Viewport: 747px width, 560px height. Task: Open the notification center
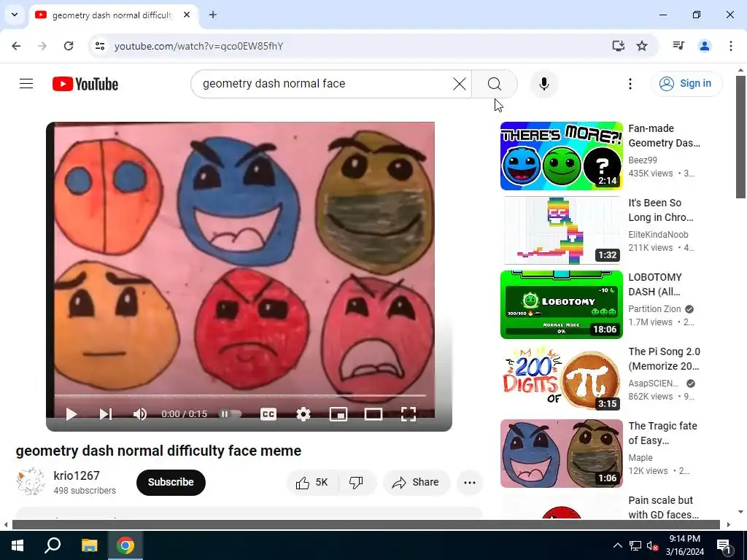click(x=724, y=545)
